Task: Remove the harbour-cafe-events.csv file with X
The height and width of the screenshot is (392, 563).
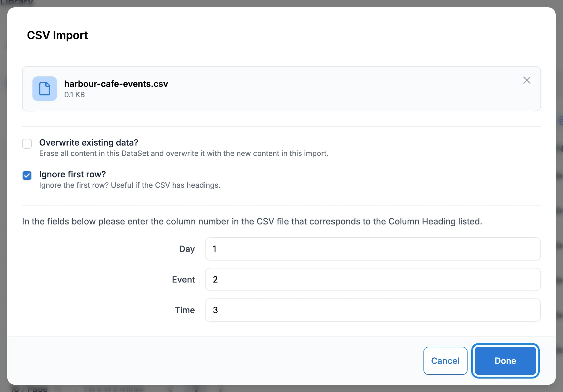Action: tap(527, 80)
